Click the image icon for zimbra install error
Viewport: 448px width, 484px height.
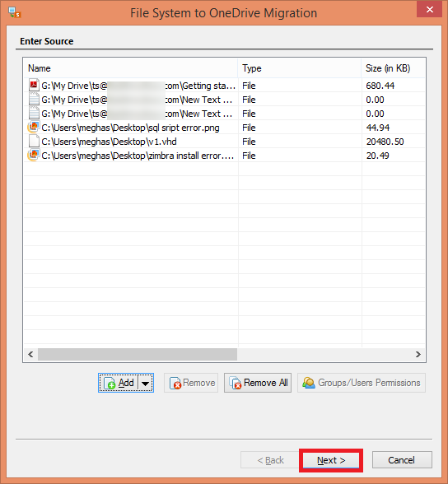coord(34,155)
